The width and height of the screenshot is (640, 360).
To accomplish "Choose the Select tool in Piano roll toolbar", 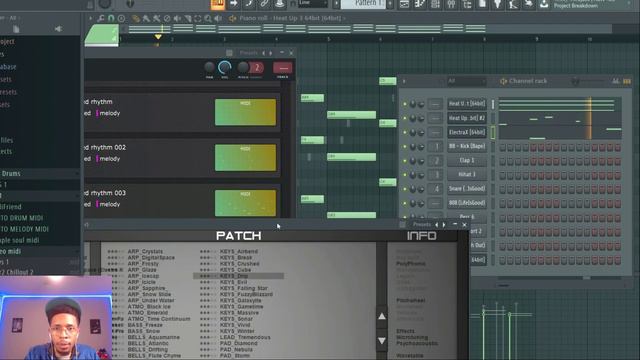I will click(198, 18).
